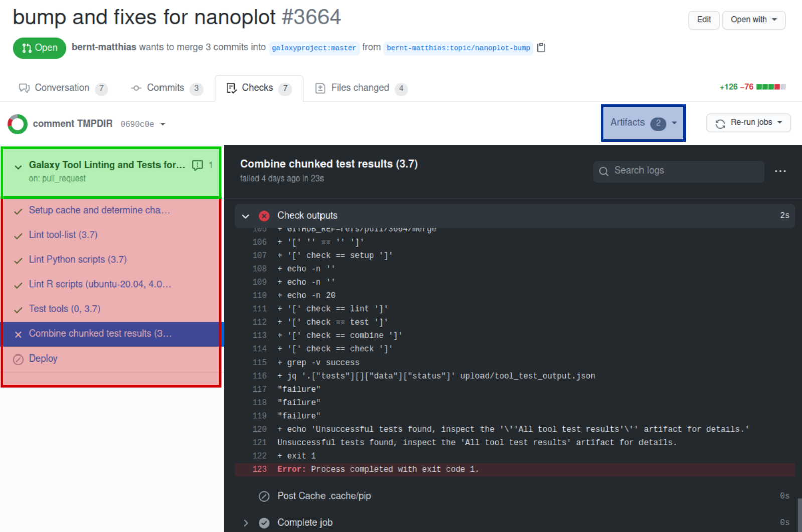Select the Checks tab

click(x=259, y=88)
